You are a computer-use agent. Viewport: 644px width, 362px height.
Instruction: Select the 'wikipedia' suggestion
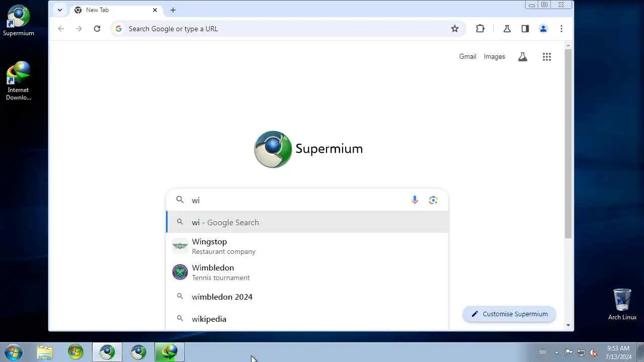tap(307, 319)
